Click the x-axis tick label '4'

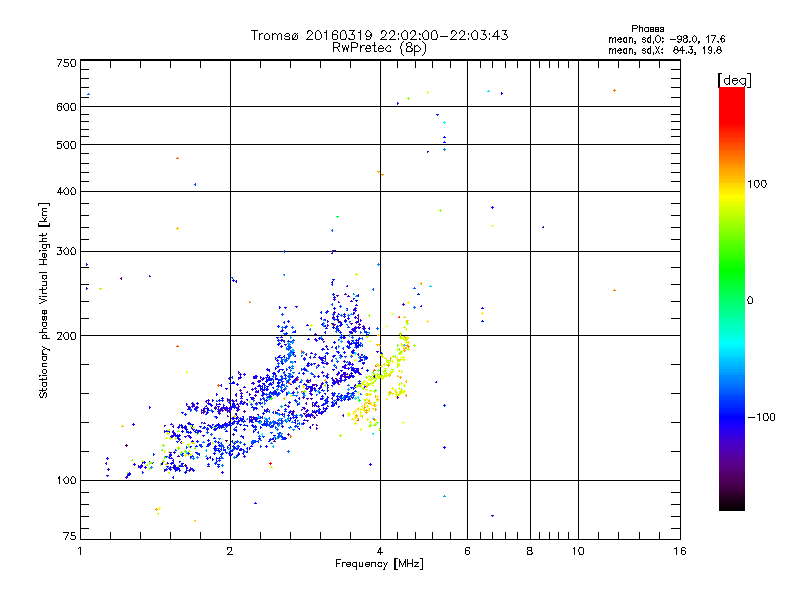tap(380, 551)
